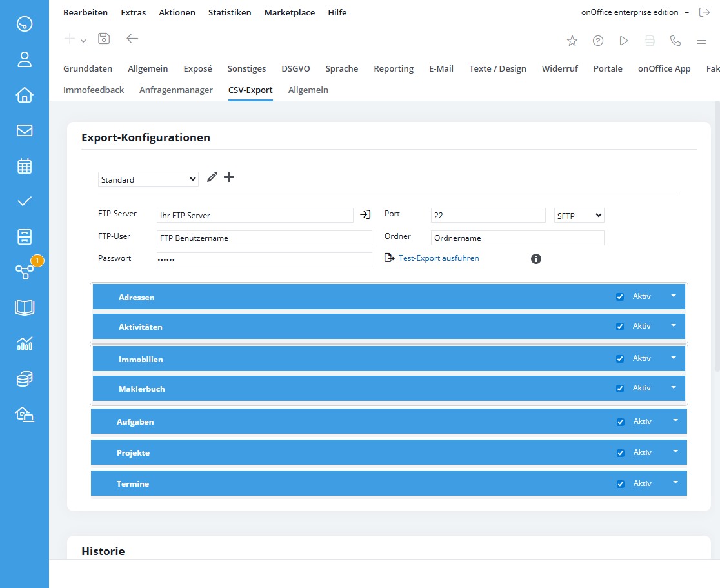
Task: Uncheck Aktiv checkbox for Adressen
Action: pos(620,297)
